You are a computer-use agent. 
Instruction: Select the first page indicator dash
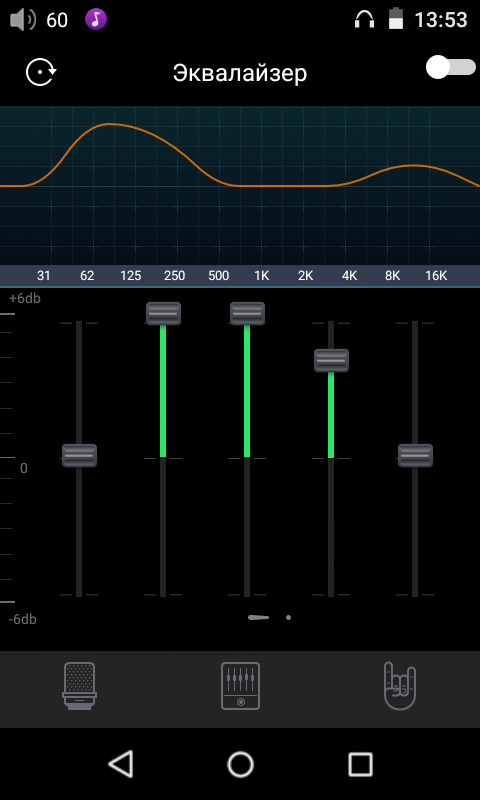[259, 617]
